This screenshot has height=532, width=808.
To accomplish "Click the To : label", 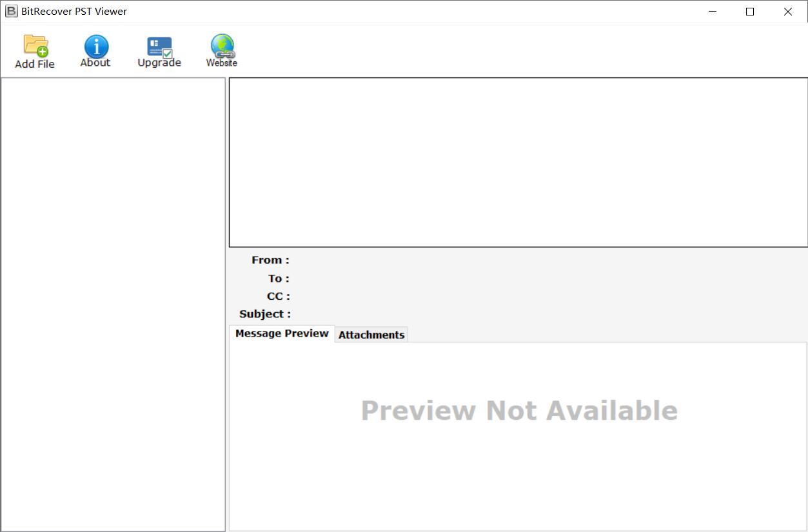I will coord(279,279).
